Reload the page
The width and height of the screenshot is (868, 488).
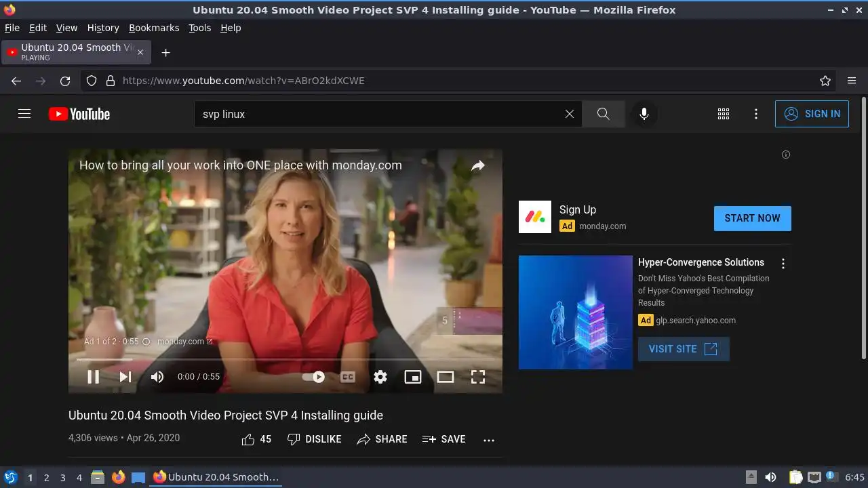(x=65, y=81)
